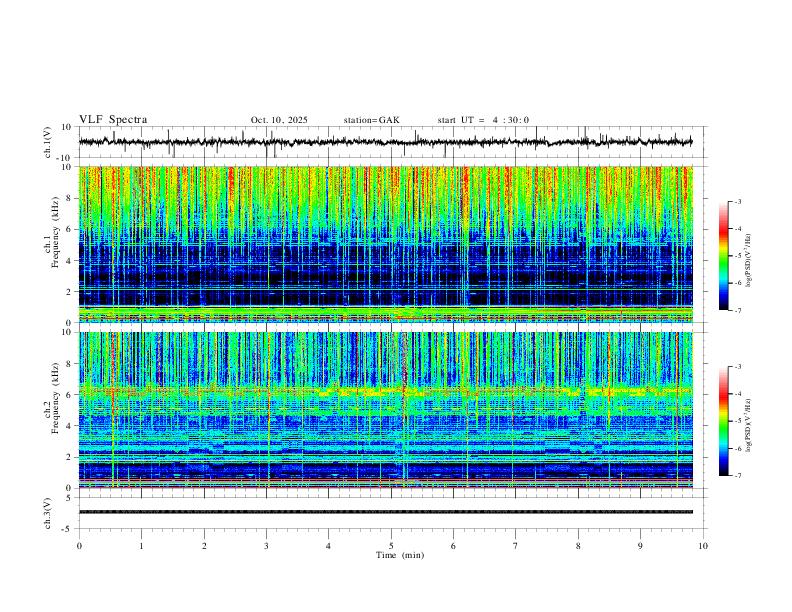The image size is (792, 612).
Task: Click the time axis tick label "7"
Action: coord(516,546)
